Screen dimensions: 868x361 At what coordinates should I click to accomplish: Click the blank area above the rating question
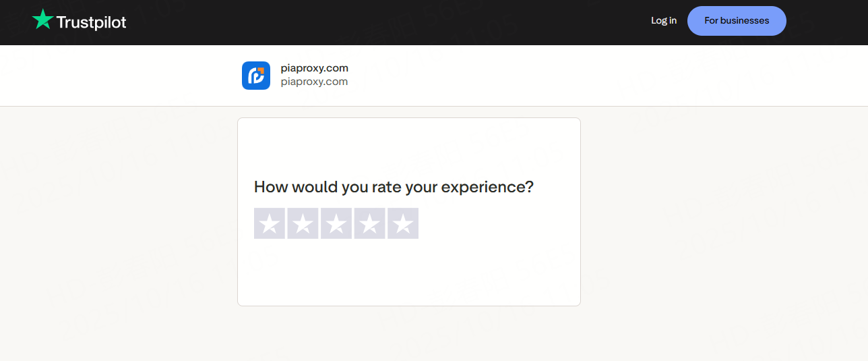coord(408,145)
